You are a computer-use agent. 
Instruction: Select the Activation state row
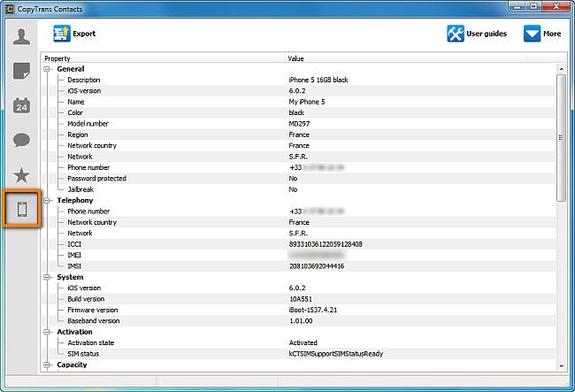pos(299,342)
